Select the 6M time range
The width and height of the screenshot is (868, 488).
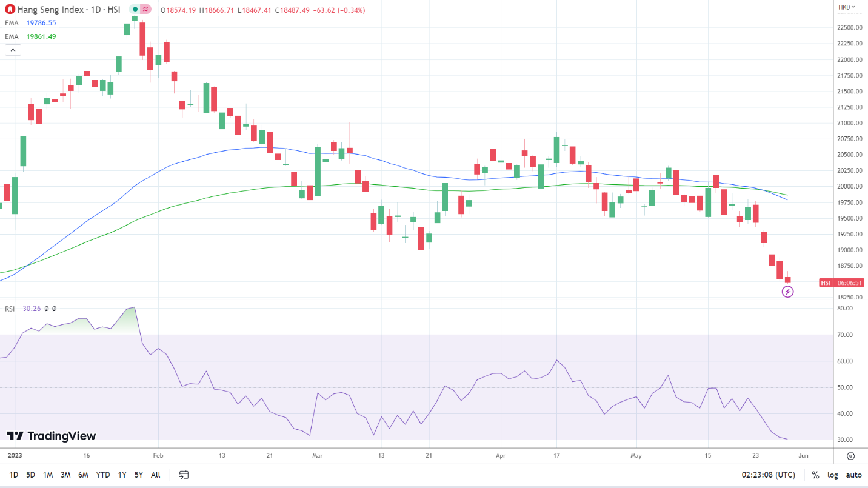click(84, 475)
